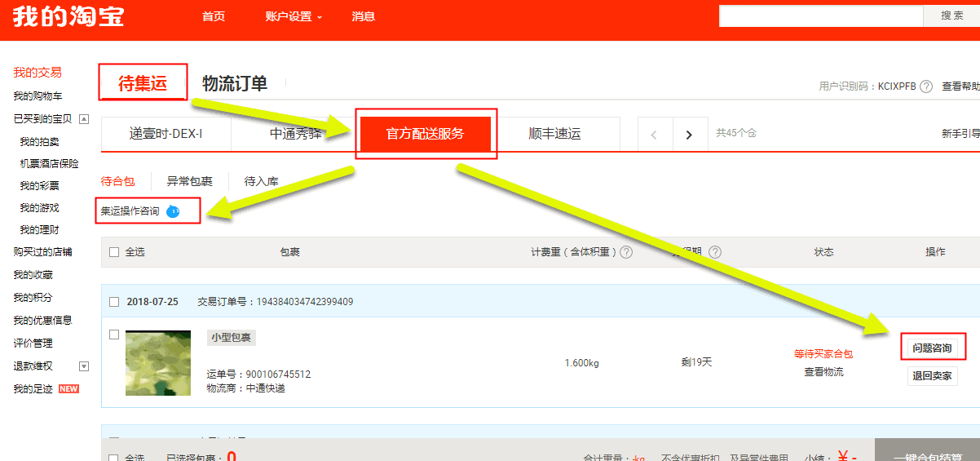Open 我的游戏 in sidebar
Image resolution: width=980 pixels, height=461 pixels.
(x=39, y=208)
